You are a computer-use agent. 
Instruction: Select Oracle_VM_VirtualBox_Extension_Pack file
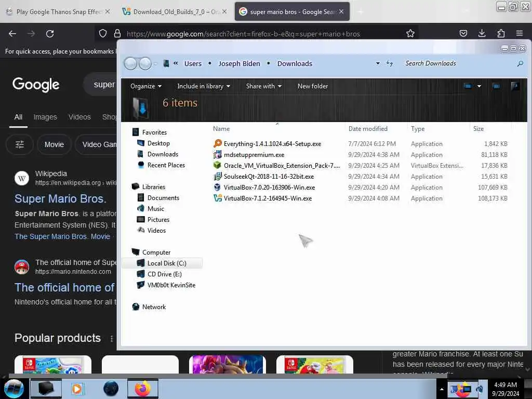click(x=281, y=166)
